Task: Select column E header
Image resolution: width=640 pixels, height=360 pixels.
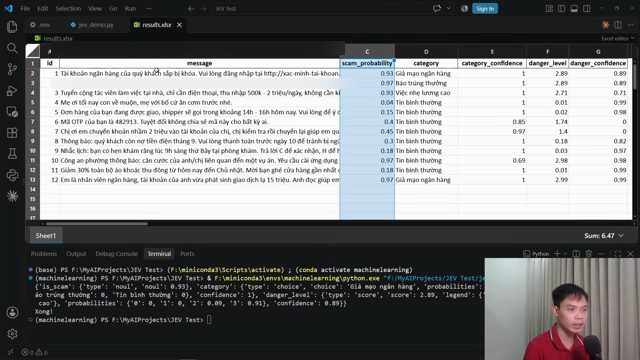Action: (x=492, y=51)
